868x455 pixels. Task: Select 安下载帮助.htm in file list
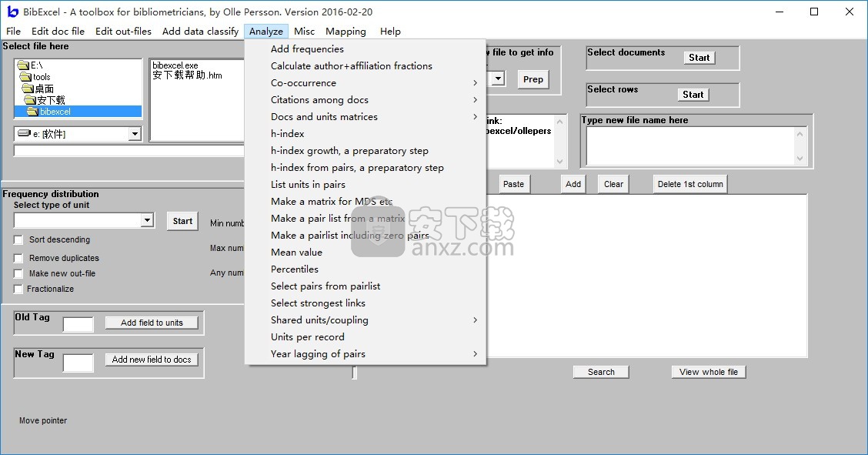tap(187, 75)
